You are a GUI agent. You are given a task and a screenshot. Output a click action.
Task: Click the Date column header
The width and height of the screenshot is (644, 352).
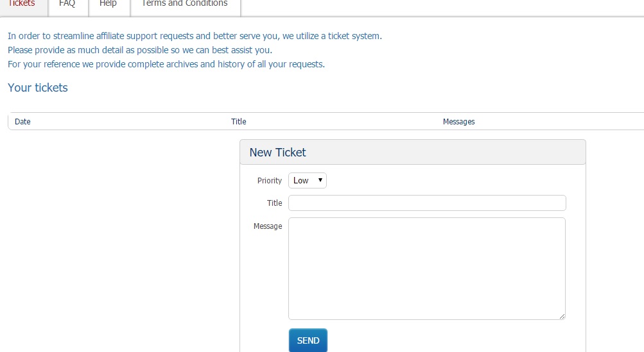click(x=22, y=121)
